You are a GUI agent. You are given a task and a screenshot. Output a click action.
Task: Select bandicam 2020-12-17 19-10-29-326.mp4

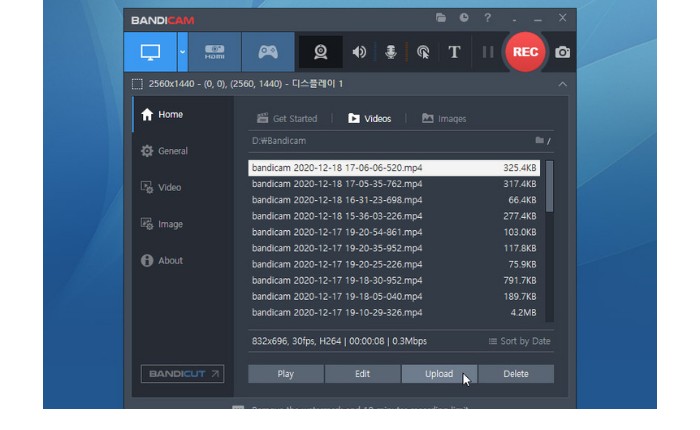[394, 313]
